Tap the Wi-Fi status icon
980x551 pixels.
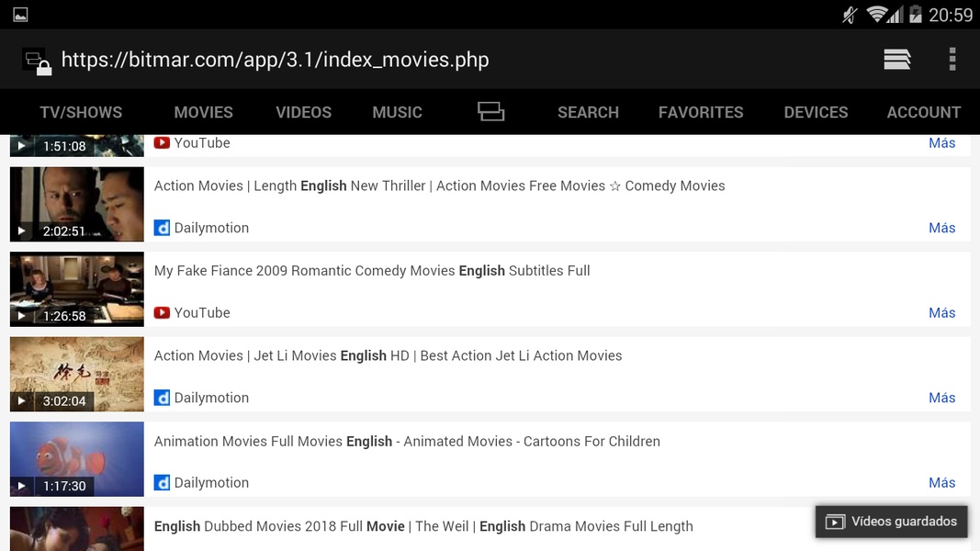pyautogui.click(x=877, y=15)
